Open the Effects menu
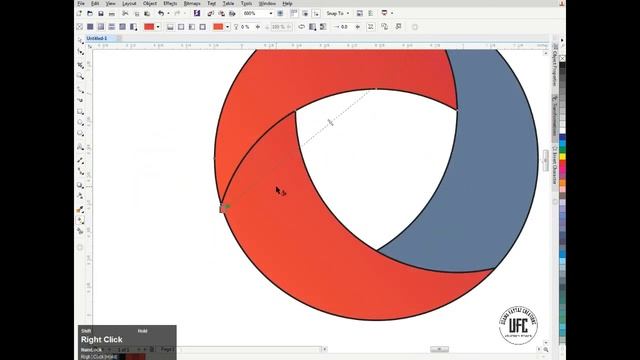Viewport: 640px width, 360px height. coord(170,3)
